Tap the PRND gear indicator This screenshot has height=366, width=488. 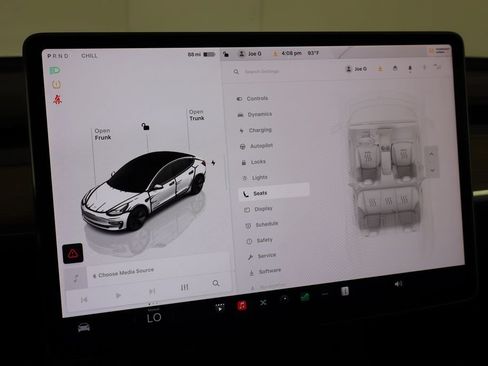[58, 56]
